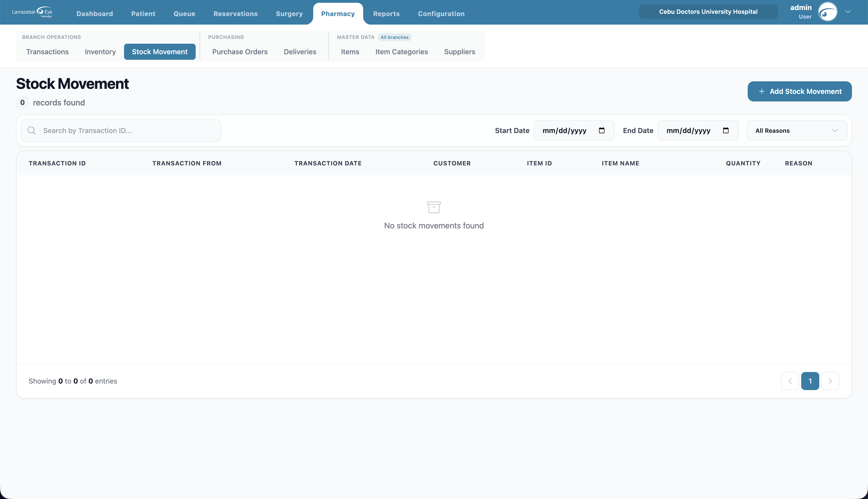Click the Quantity column header
This screenshot has width=868, height=499.
(x=743, y=163)
